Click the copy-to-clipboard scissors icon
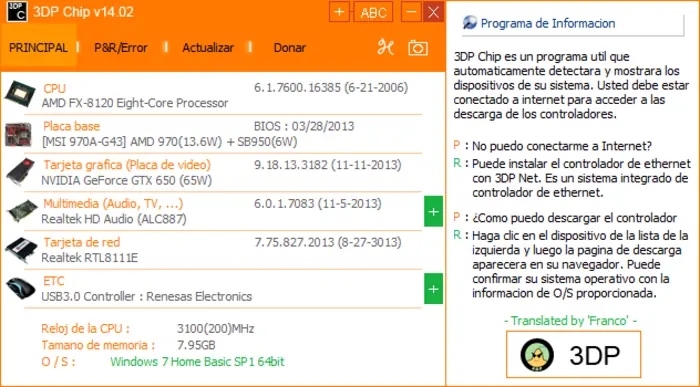 386,47
